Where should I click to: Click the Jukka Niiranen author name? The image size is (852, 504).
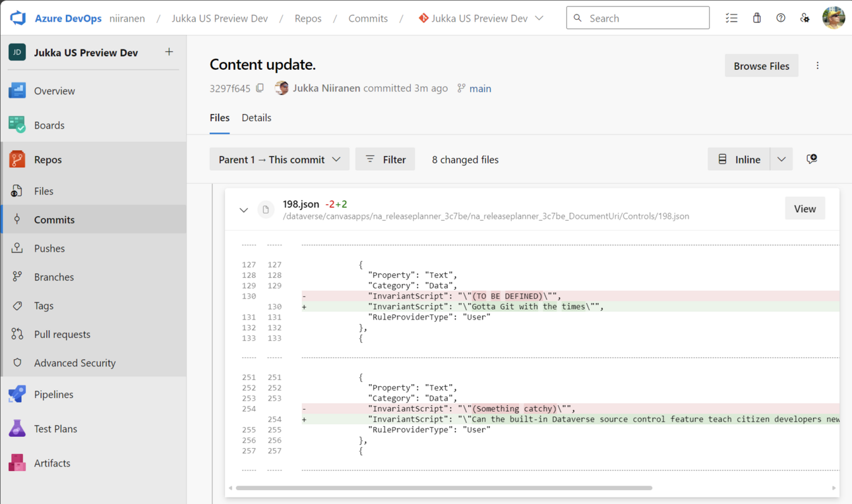click(x=326, y=88)
